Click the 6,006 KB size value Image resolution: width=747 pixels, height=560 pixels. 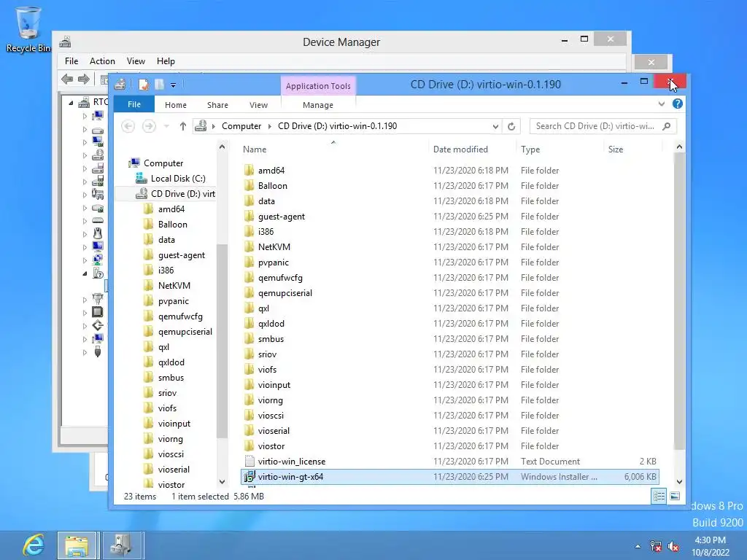tap(640, 477)
